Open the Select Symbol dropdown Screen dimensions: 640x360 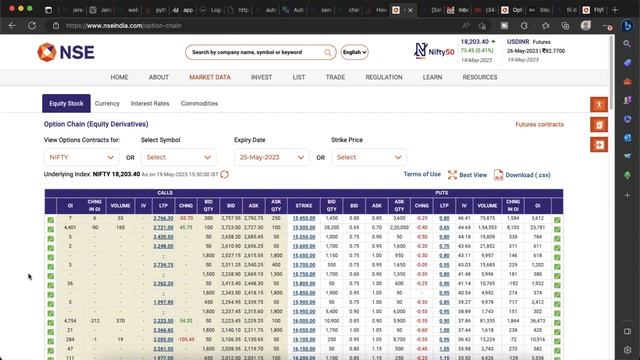tap(178, 157)
